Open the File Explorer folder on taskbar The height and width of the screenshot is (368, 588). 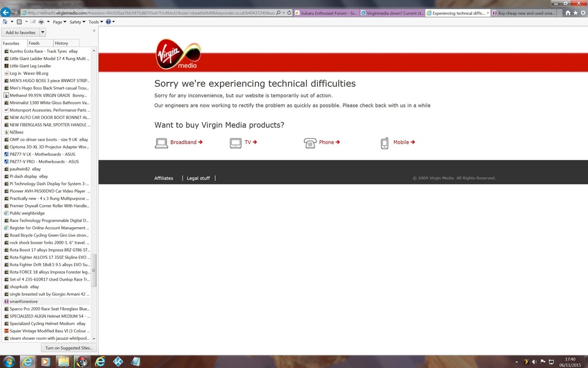point(63,362)
